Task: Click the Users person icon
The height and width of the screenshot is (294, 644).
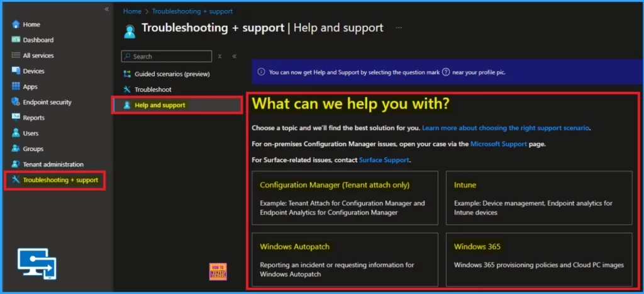Action: (x=16, y=133)
